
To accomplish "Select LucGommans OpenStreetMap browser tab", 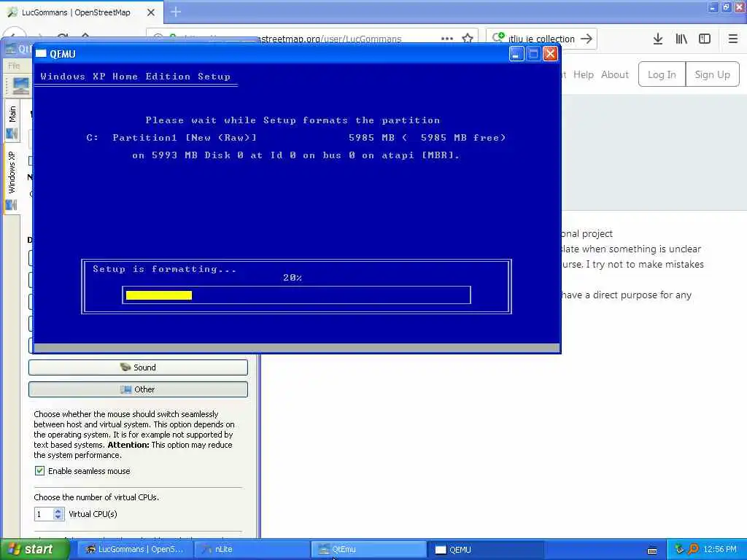I will pos(81,12).
